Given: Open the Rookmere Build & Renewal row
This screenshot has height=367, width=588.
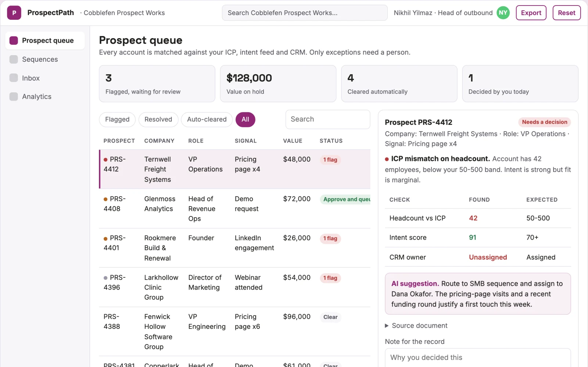Looking at the screenshot, I should pos(235,248).
